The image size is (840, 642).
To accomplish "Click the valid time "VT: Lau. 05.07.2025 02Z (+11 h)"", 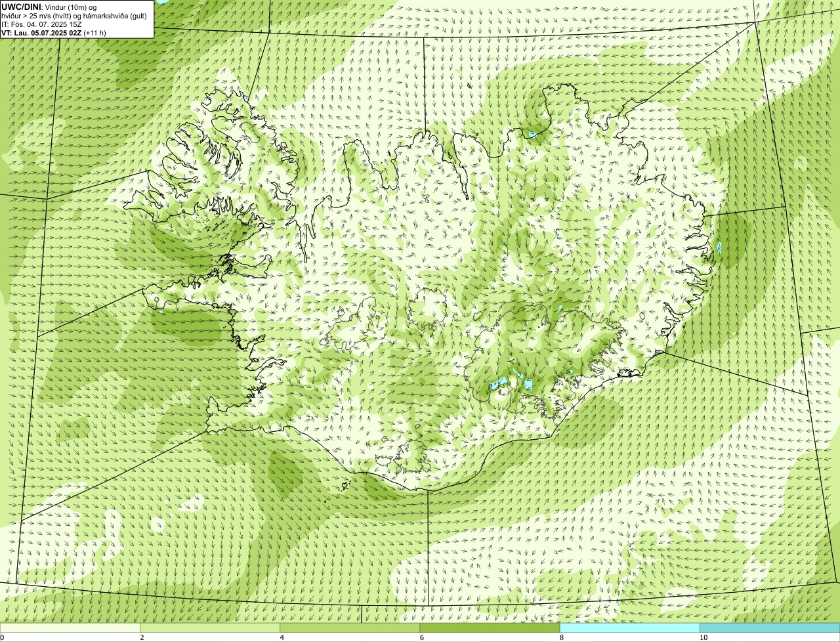I will pyautogui.click(x=54, y=33).
